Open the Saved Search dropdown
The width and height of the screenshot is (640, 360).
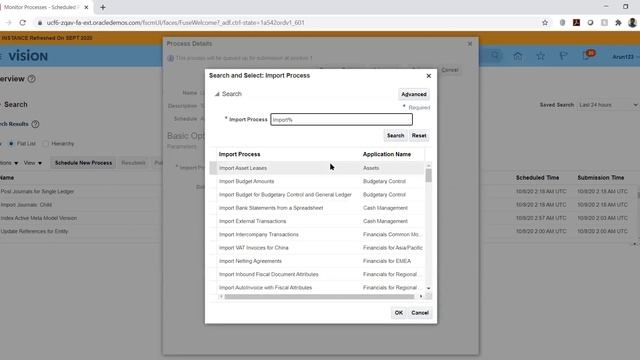pos(608,105)
